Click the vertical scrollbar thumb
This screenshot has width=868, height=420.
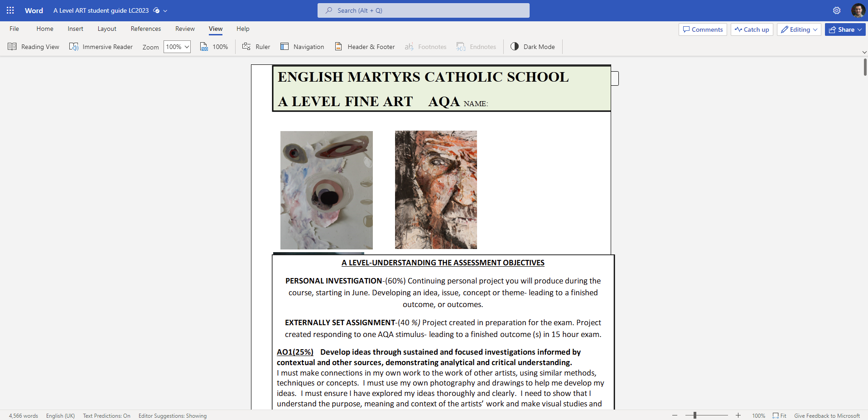pyautogui.click(x=865, y=67)
